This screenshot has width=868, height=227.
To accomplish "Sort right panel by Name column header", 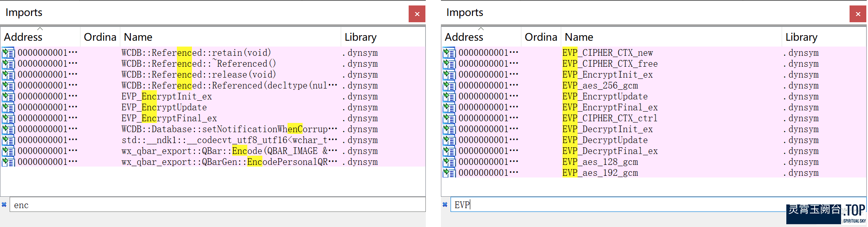I will [x=579, y=37].
